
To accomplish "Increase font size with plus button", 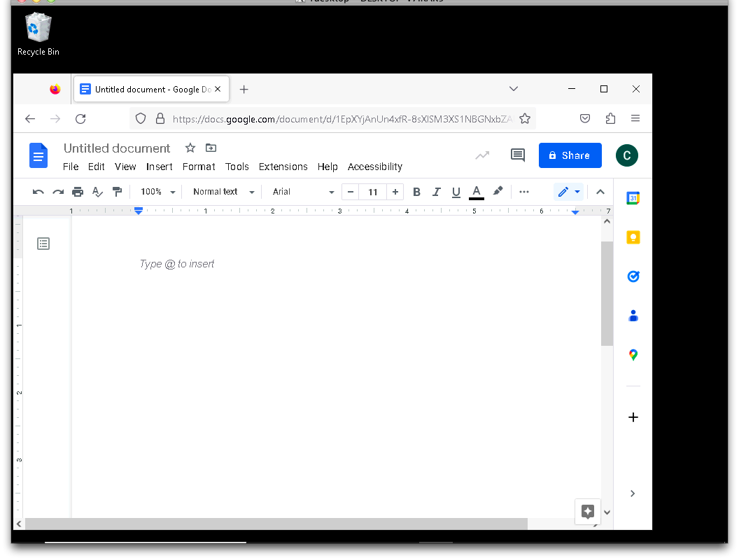I will click(395, 192).
